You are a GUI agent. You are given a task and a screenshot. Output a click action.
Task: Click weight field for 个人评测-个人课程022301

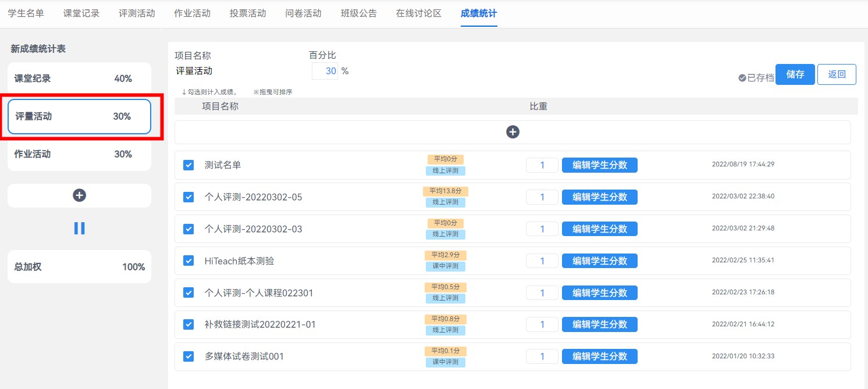[542, 292]
